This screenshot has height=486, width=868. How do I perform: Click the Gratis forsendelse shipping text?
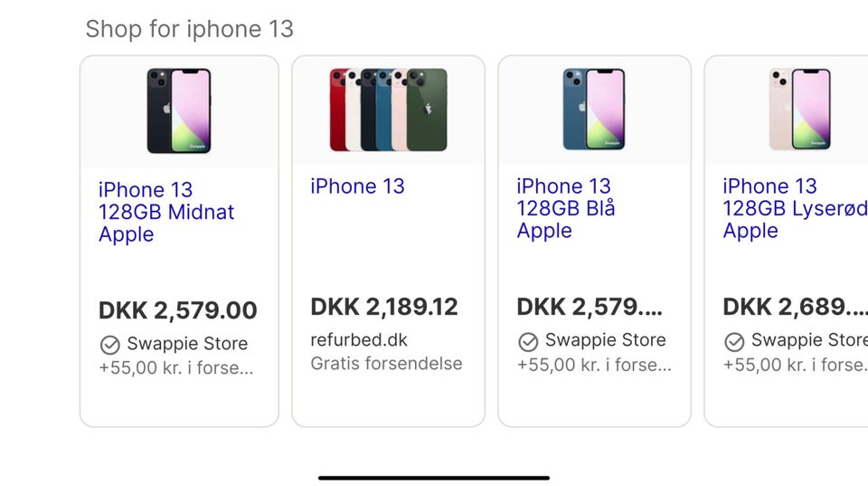coord(386,364)
